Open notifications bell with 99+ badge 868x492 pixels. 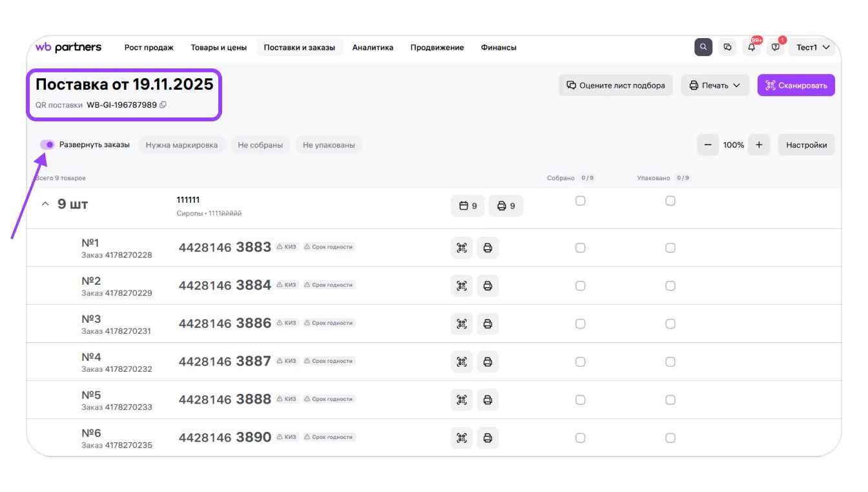click(x=752, y=47)
